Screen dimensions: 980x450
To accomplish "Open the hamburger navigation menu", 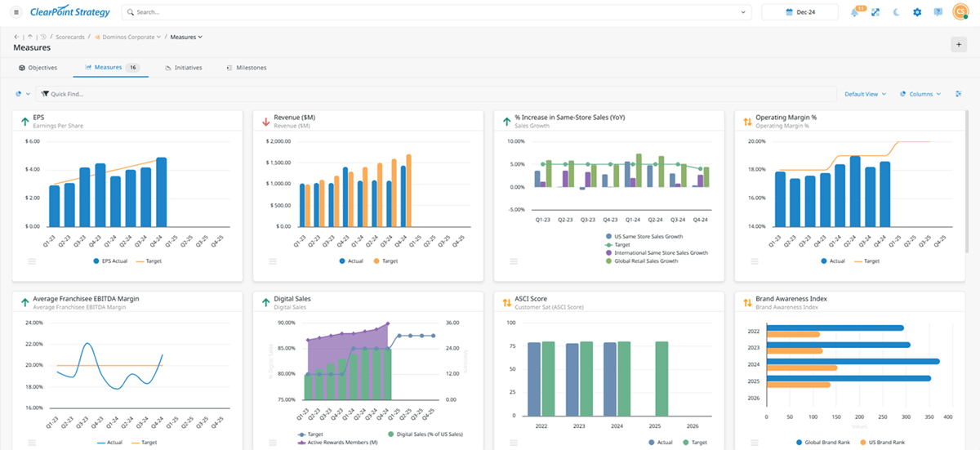I will 16,12.
